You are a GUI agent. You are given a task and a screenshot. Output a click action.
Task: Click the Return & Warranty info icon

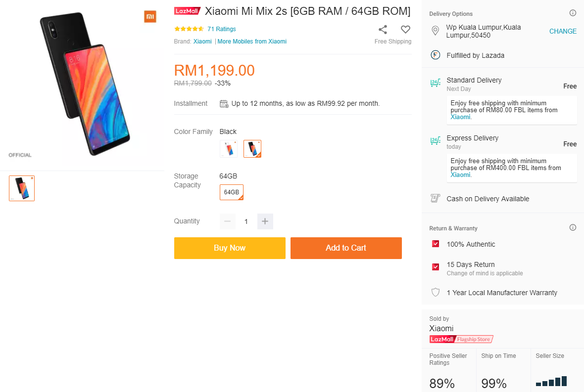(573, 228)
